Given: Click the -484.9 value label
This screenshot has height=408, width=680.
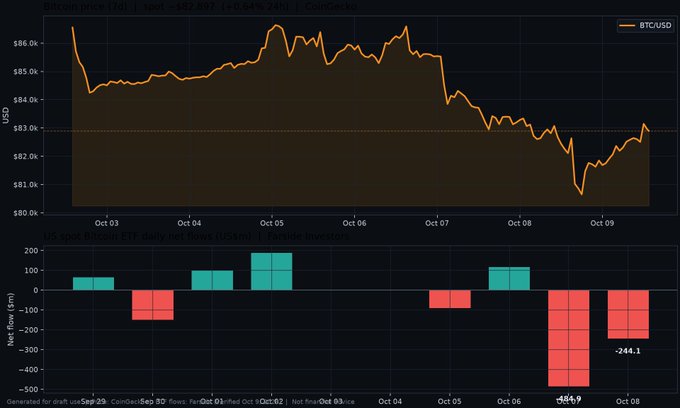Looking at the screenshot, I should (x=569, y=398).
